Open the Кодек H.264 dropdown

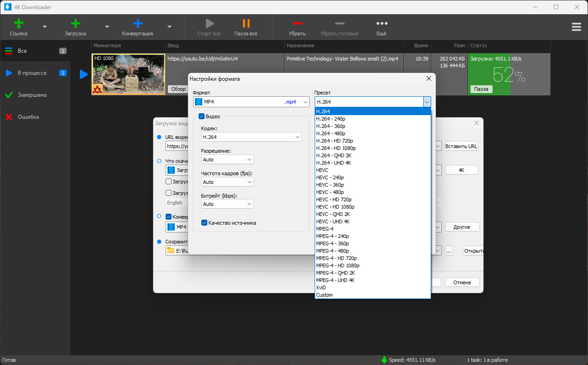point(251,137)
